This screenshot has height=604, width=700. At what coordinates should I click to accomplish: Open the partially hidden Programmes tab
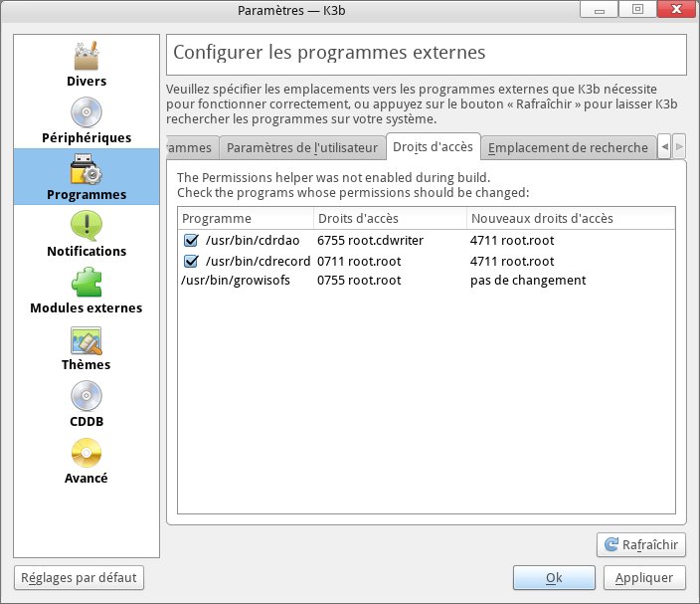coord(192,147)
